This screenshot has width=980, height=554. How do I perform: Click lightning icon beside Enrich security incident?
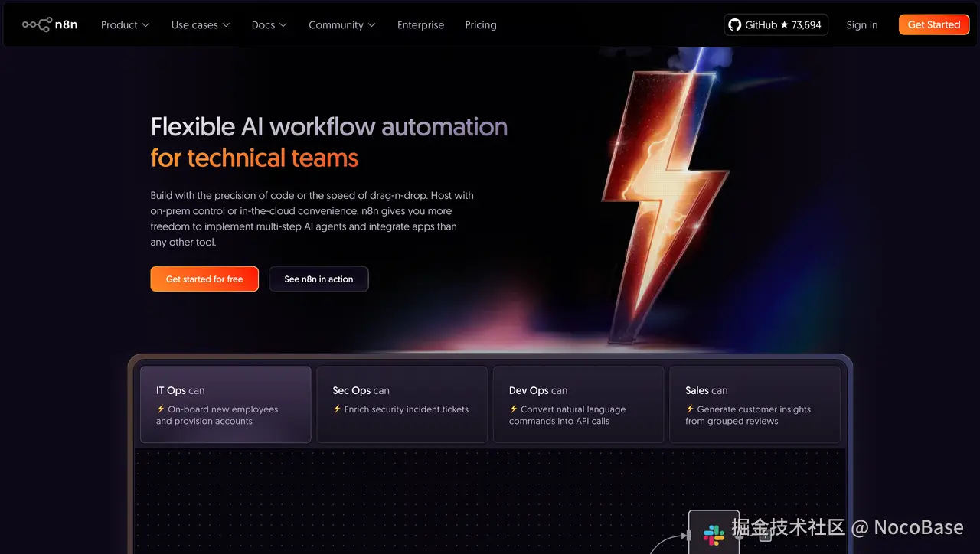[337, 409]
